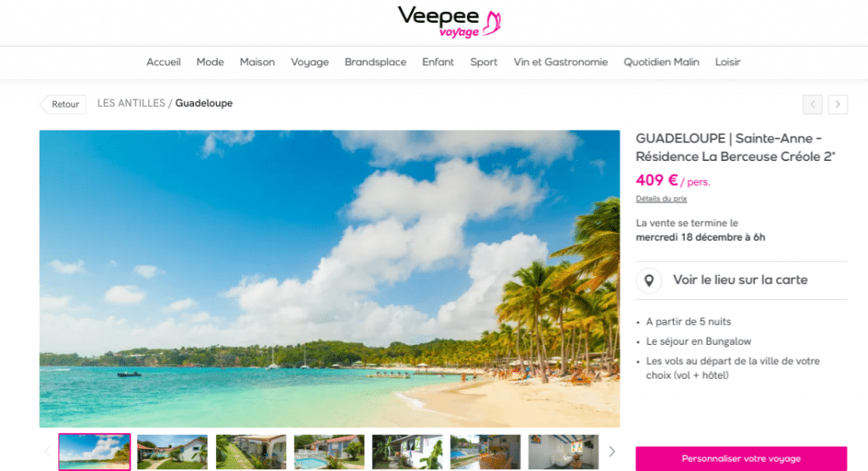868x471 pixels.
Task: Open the Voyage menu item
Action: [309, 62]
